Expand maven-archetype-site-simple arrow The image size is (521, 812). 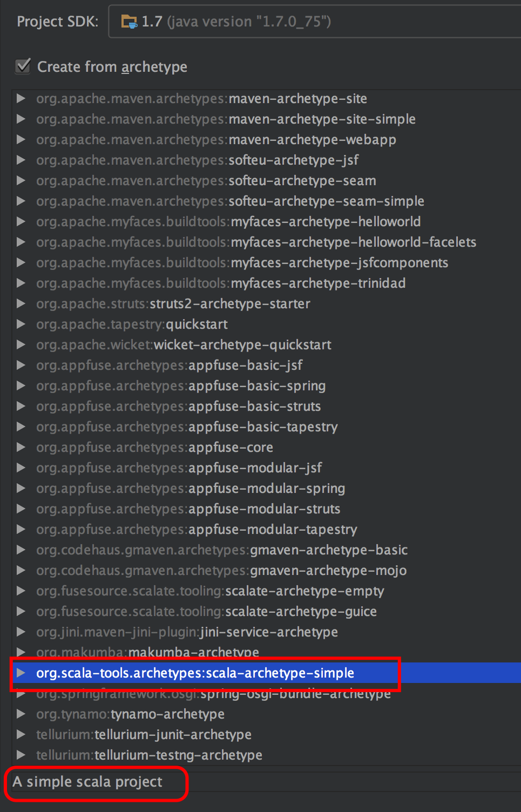(x=21, y=119)
